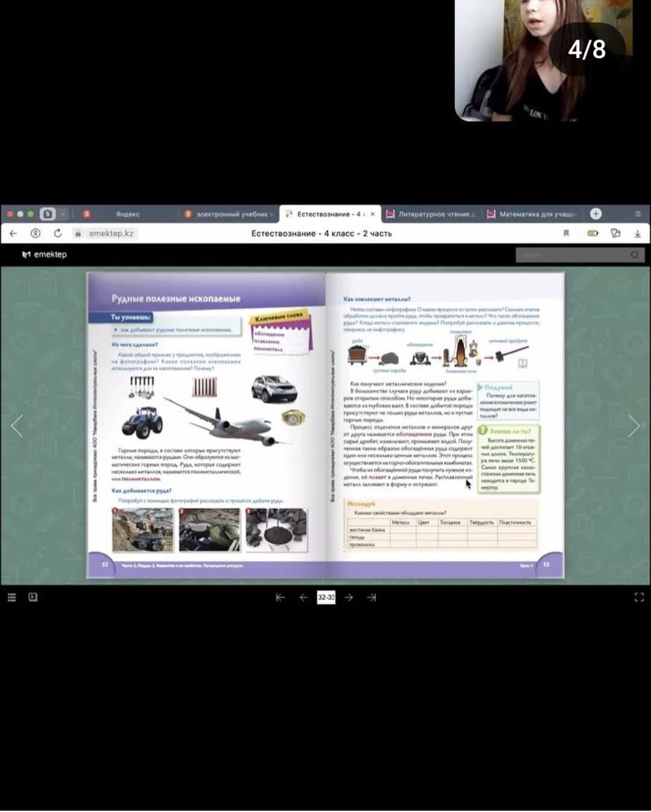Jump to the last page of the book
This screenshot has width=651, height=812.
(372, 597)
